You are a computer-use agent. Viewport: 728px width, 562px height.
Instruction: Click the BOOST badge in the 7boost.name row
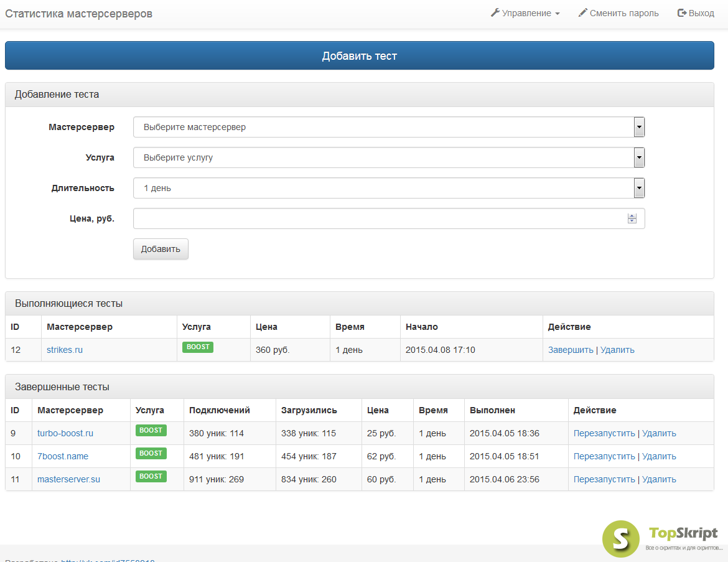tap(151, 453)
